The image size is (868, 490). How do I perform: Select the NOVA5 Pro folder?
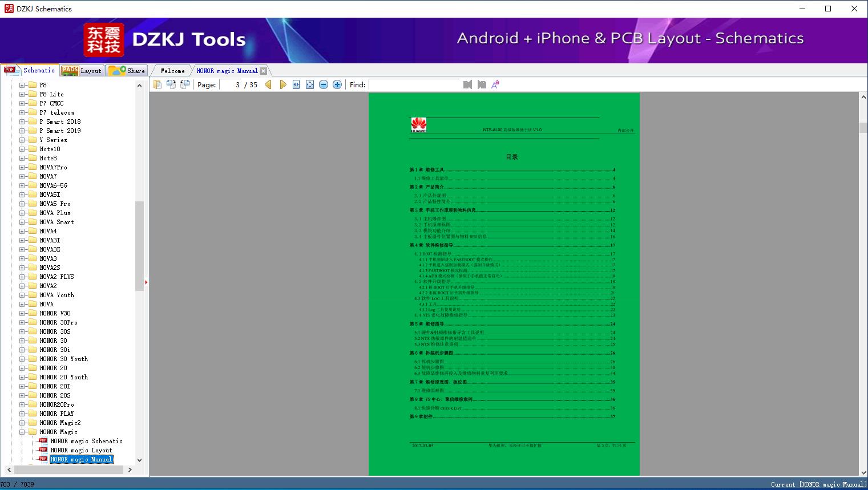tap(55, 204)
